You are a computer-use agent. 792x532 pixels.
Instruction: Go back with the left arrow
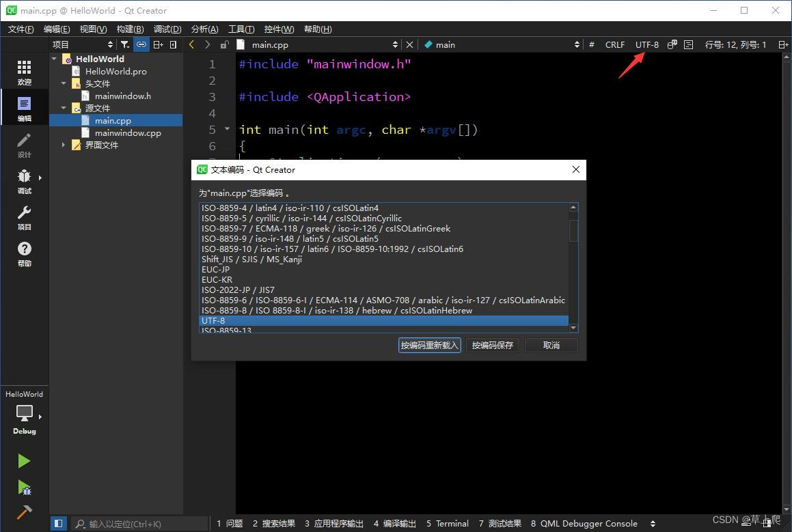[191, 44]
